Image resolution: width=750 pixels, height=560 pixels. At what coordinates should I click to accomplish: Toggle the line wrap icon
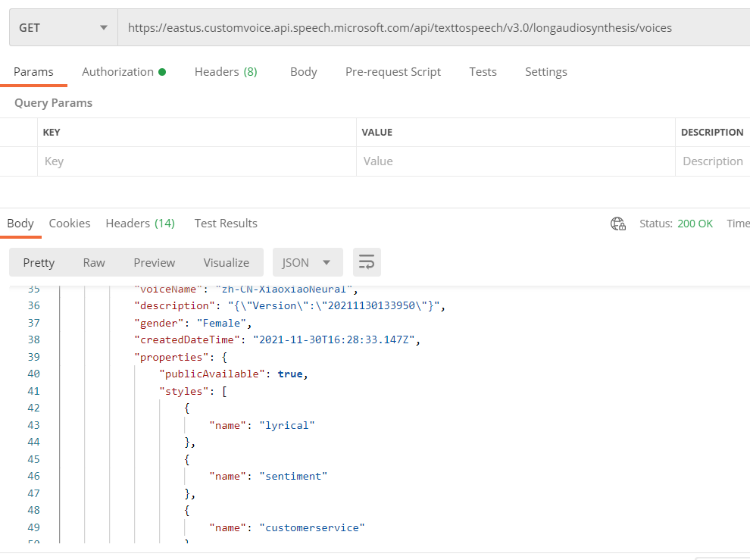367,262
